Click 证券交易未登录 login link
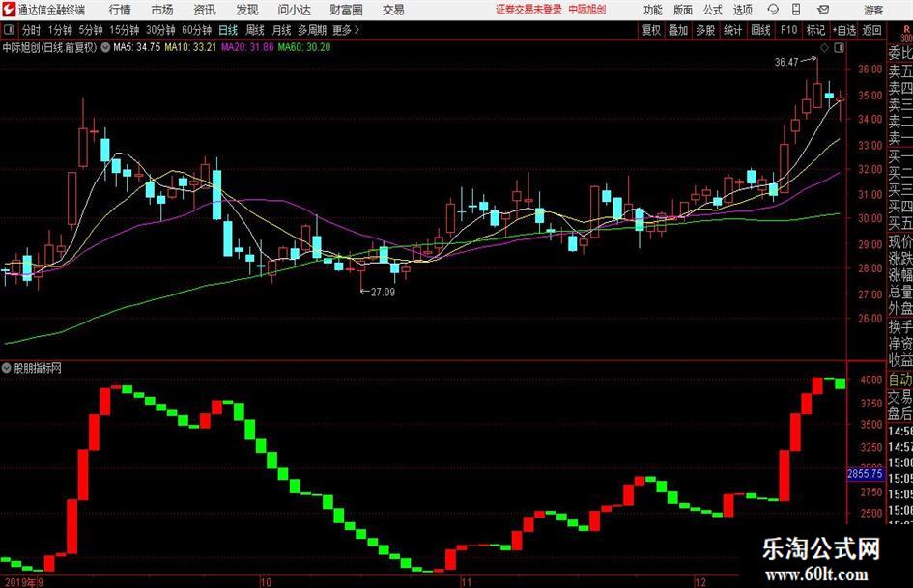Viewport: 913px width, 588px height. coord(528,10)
